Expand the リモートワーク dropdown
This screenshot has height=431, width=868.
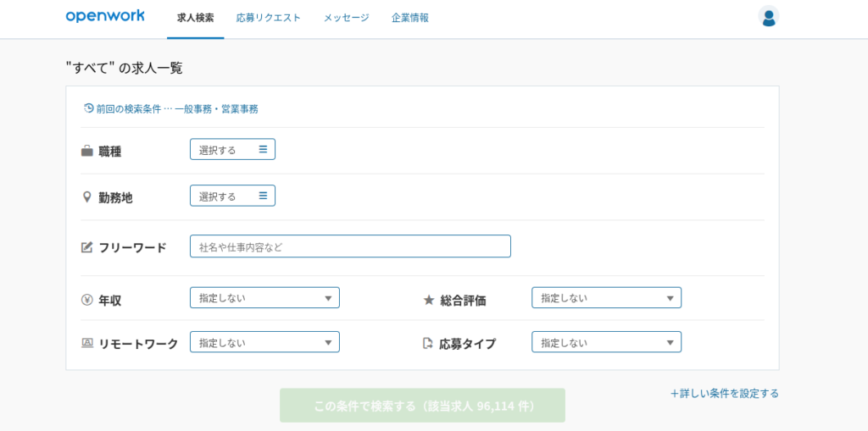point(264,342)
